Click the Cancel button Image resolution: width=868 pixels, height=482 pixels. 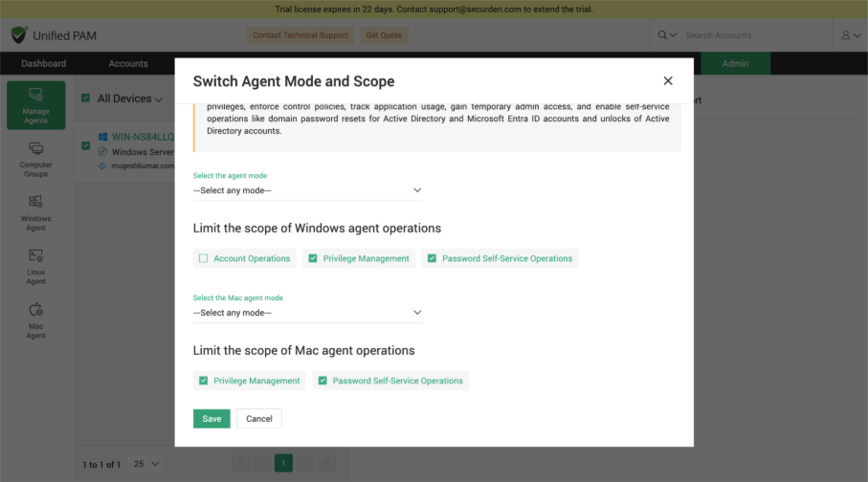tap(259, 419)
